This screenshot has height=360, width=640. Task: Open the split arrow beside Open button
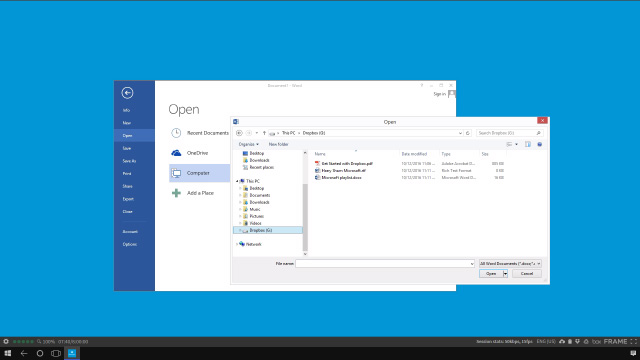(505, 274)
